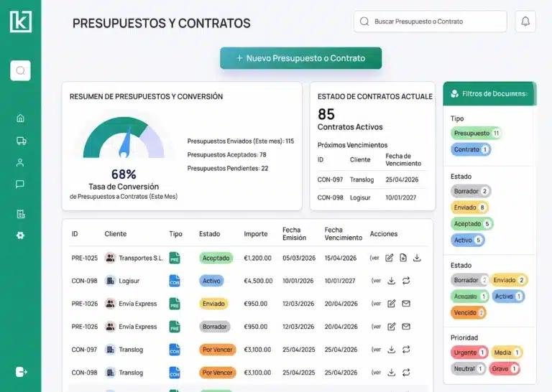Viewport: 552px width, 392px height.
Task: Click the home icon in the sidebar
Action: click(20, 118)
